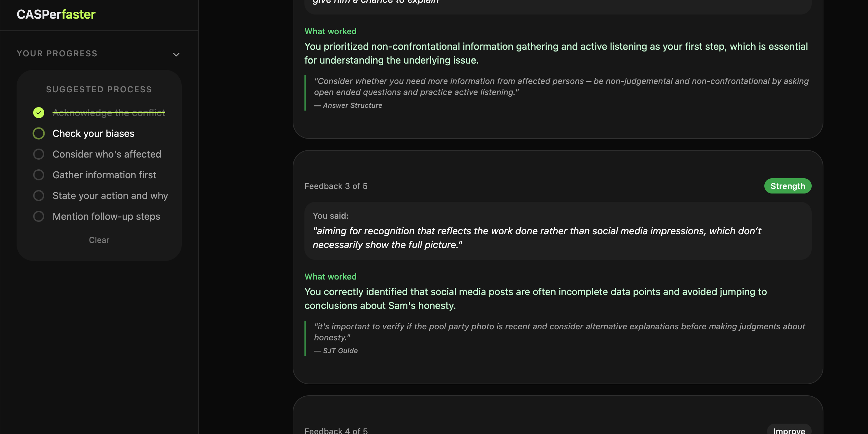Screen dimensions: 868x434
Task: Check the circle for Check your biases
Action: click(39, 133)
